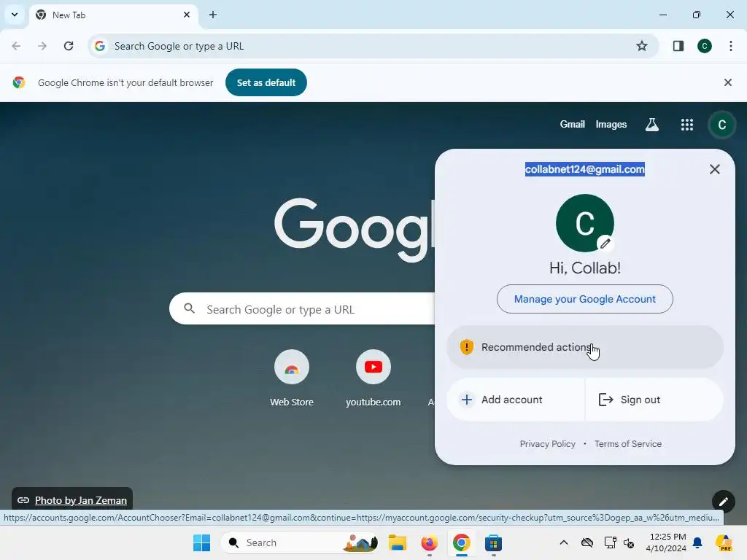
Task: Click the Google account avatar on page
Action: click(x=721, y=125)
